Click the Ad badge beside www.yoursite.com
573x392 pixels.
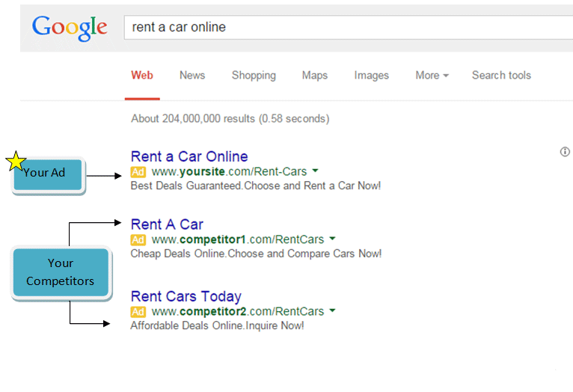[138, 172]
